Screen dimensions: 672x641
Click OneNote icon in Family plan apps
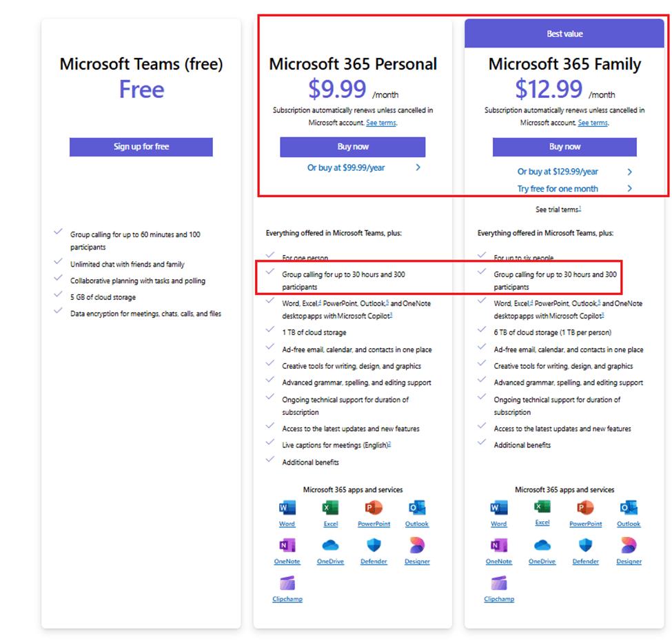point(499,545)
